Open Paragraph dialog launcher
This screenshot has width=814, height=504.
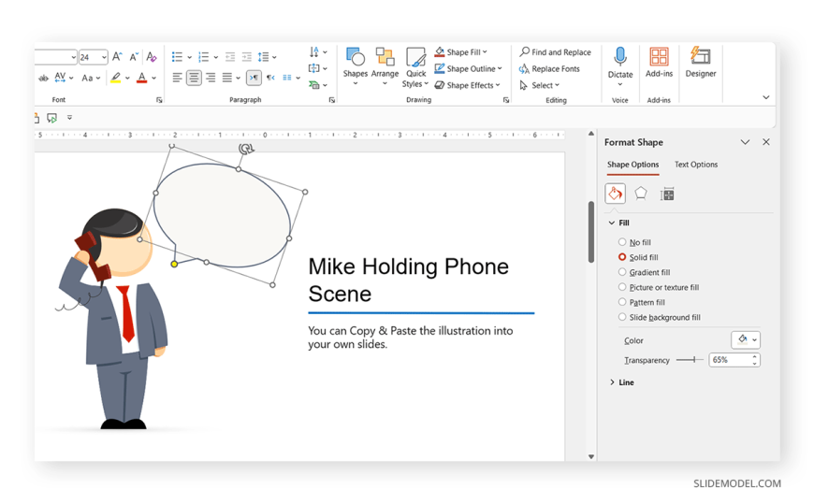click(x=332, y=100)
